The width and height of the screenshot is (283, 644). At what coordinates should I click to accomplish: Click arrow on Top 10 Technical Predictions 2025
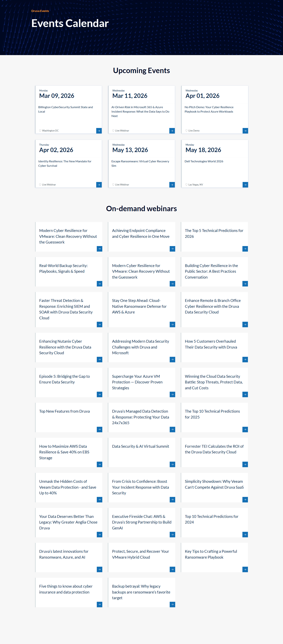[245, 430]
